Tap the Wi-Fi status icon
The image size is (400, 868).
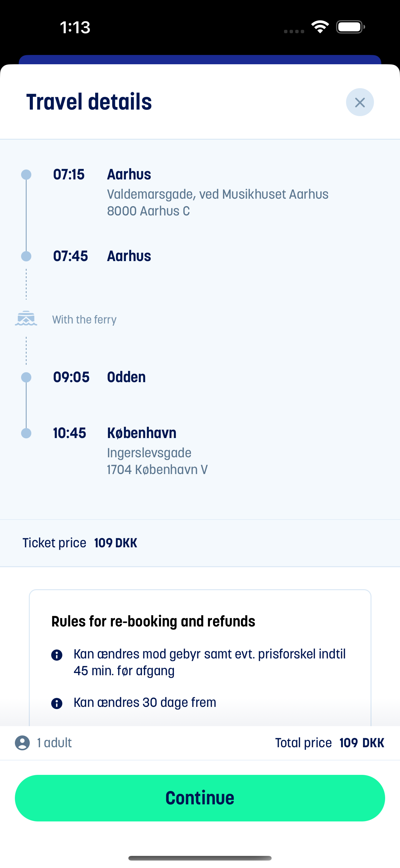tap(320, 27)
